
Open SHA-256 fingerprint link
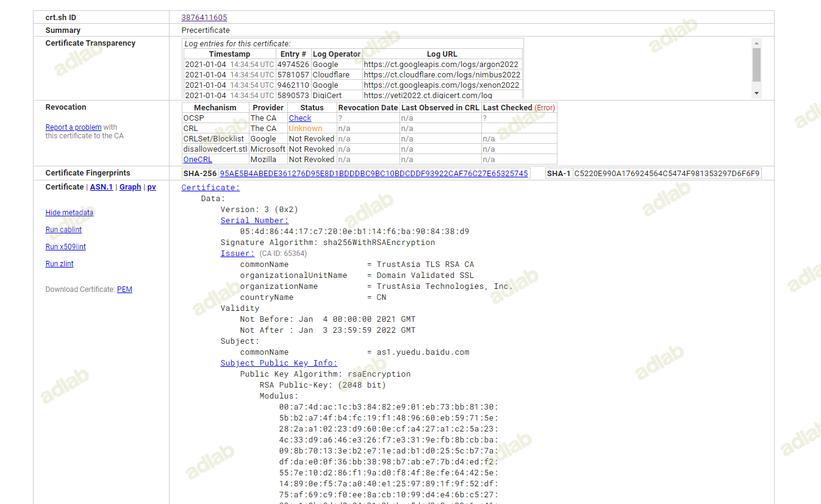coord(374,174)
